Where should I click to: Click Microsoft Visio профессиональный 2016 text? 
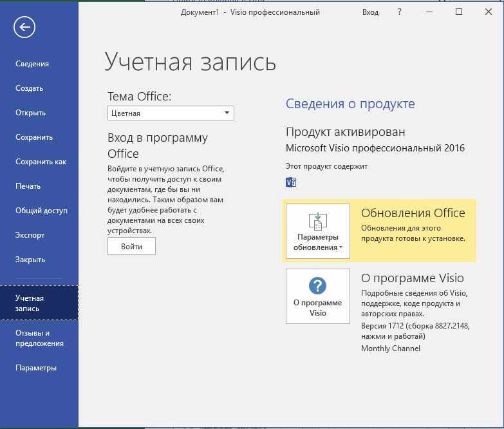click(375, 148)
